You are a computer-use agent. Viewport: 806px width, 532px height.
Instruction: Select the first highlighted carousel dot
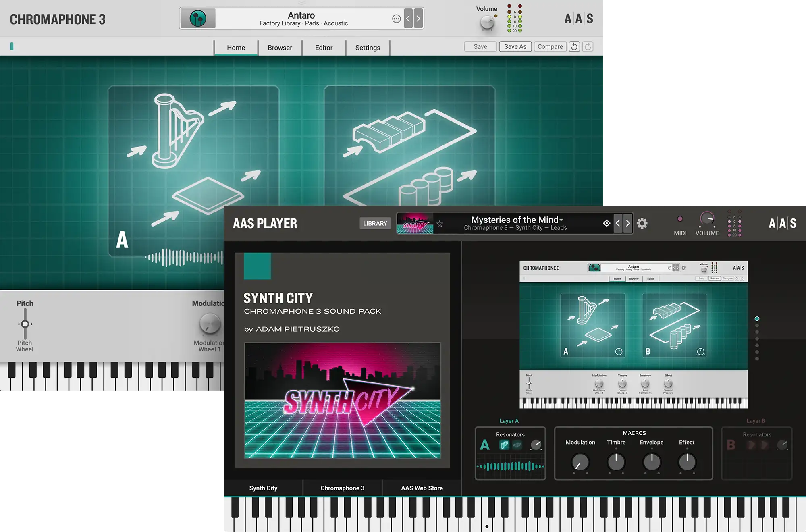click(x=757, y=319)
